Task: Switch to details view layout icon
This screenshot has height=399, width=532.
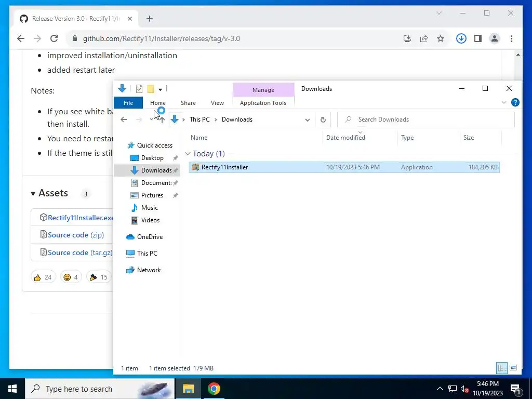Action: coord(502,368)
